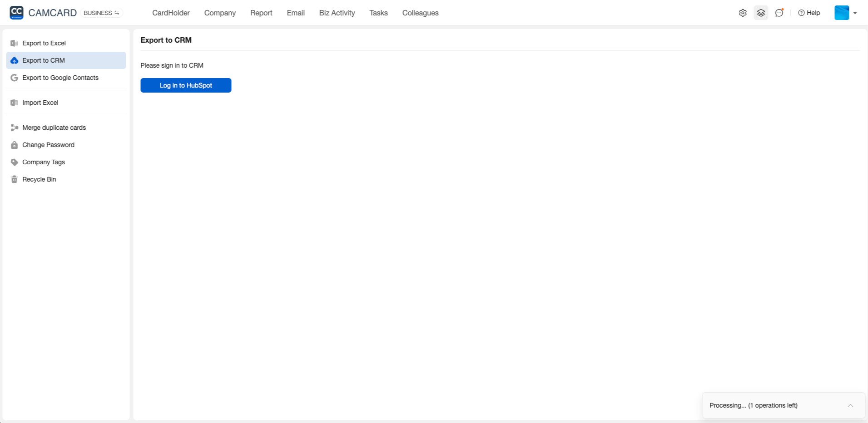Open the Report tab
This screenshot has width=868, height=423.
pos(261,13)
